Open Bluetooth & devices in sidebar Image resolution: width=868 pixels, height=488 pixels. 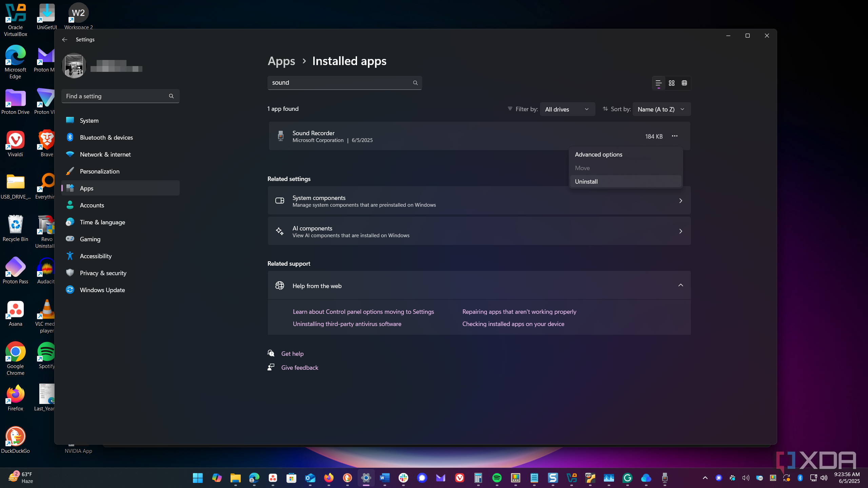[120, 138]
